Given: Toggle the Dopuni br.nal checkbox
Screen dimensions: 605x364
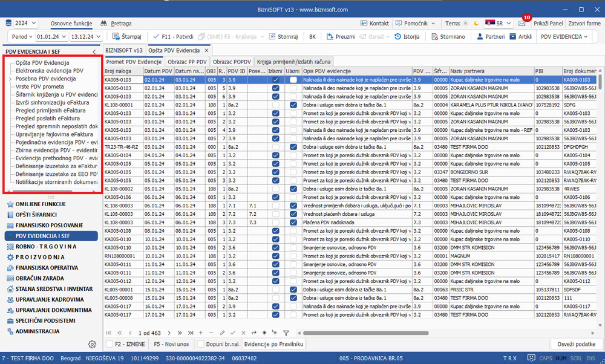Looking at the screenshot, I should [200, 344].
